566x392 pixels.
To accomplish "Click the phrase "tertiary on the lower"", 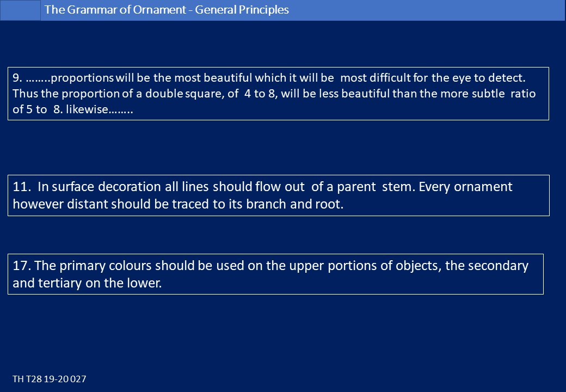I will coord(100,283).
